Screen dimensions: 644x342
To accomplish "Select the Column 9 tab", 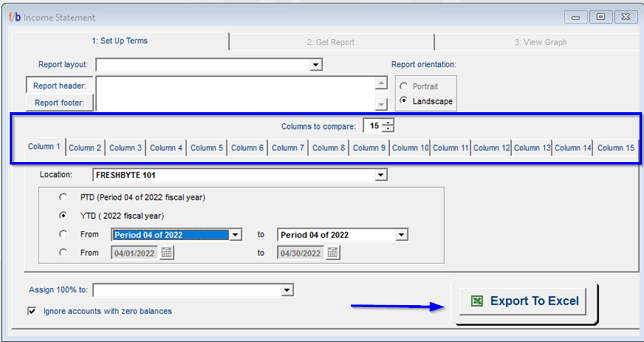I will click(x=370, y=148).
